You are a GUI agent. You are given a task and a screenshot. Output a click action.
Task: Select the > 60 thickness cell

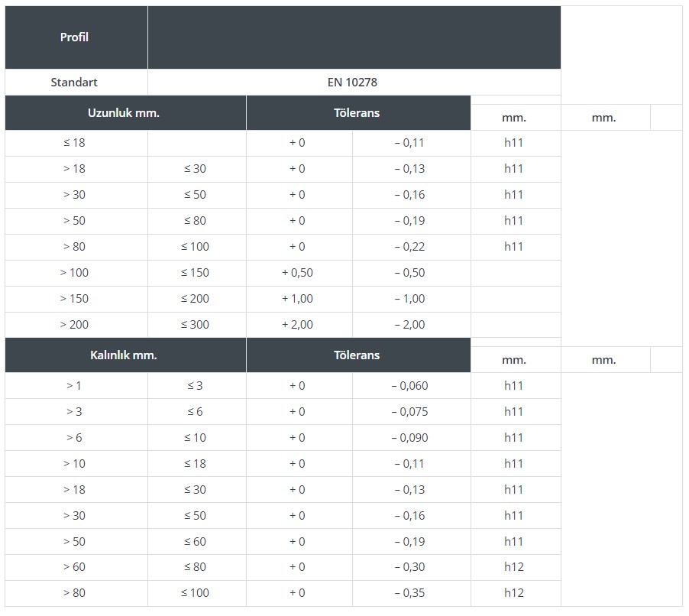coord(74,566)
